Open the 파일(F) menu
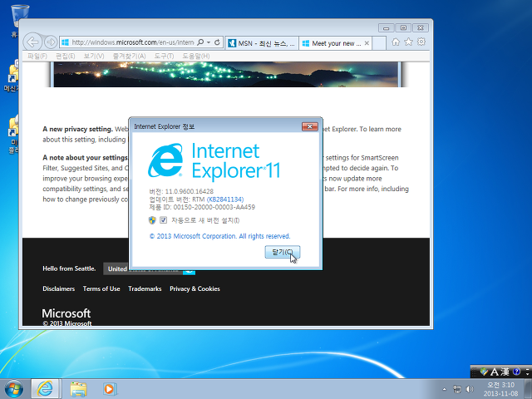Screen dimensions: 532x399 point(37,56)
